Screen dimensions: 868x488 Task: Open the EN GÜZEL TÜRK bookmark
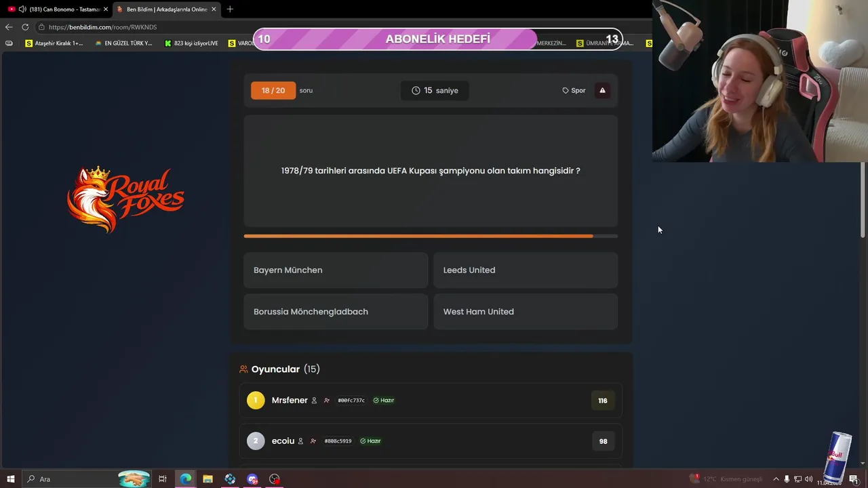(x=123, y=43)
